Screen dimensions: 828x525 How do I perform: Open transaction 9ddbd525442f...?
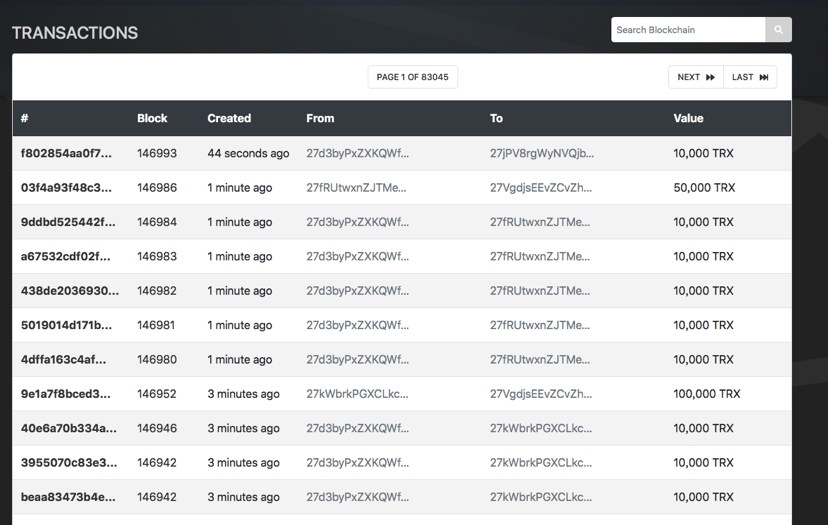pos(68,222)
